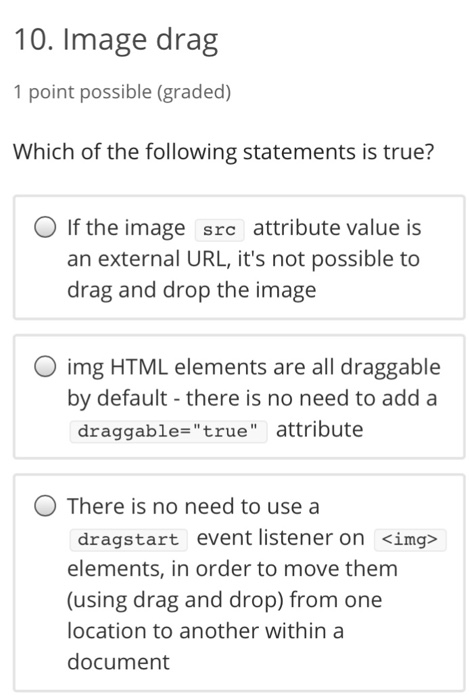Click the 'dragstart' code snippet
469x700 pixels.
128,539
